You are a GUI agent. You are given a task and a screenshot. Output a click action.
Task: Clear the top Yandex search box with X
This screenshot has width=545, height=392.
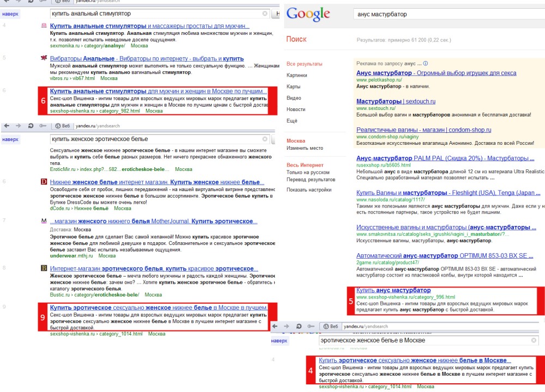(x=265, y=13)
